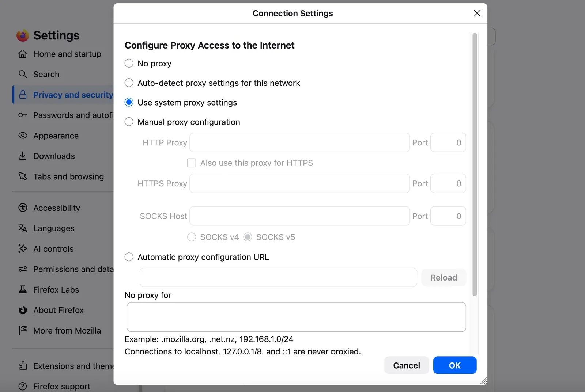Click the Firefox Labs flask icon
Screen dimensions: 585x392
[x=23, y=290]
